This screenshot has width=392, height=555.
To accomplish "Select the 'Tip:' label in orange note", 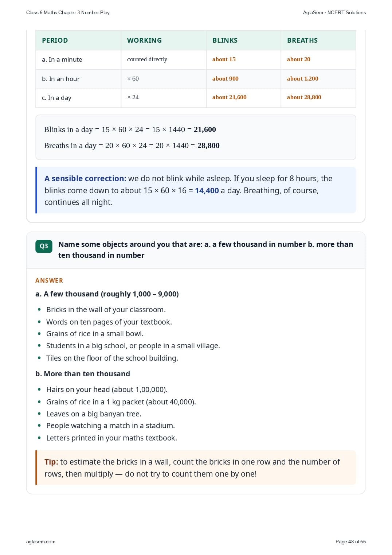I will tap(51, 462).
